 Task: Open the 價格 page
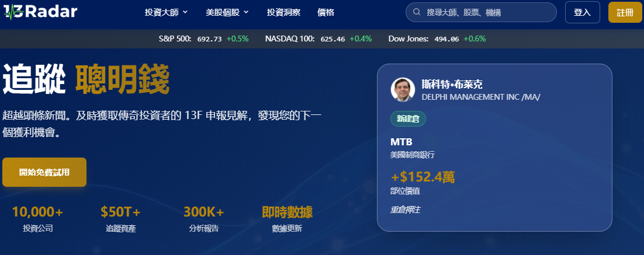pos(326,12)
